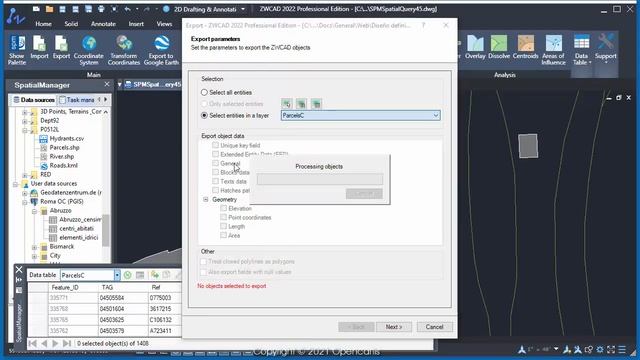Screen dimensions: 640x360
Task: Click the SpatialManager tree vertical scrollbar
Action: (106, 230)
